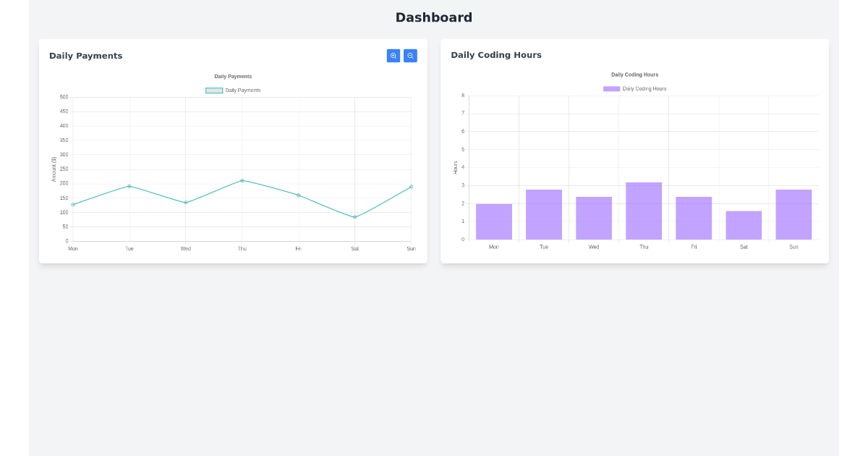Click the Daily Coding Hours chart title

click(634, 74)
